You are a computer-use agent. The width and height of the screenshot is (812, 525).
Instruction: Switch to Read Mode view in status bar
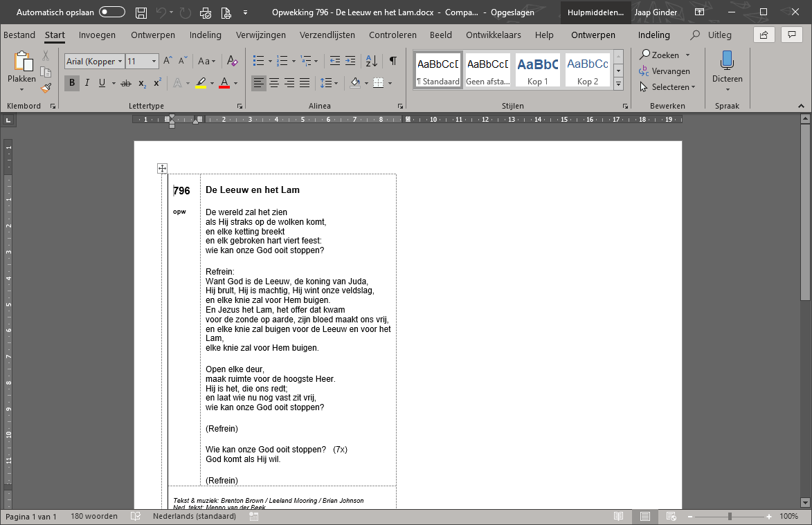[618, 516]
